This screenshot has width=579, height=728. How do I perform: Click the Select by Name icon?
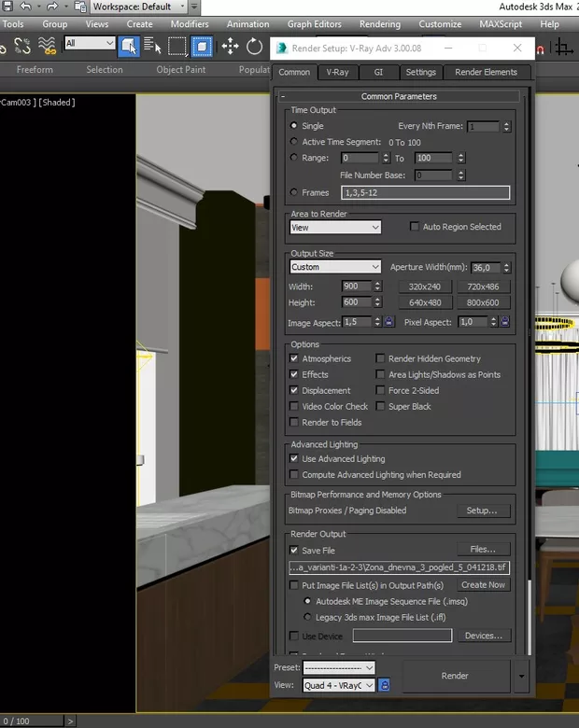pyautogui.click(x=153, y=46)
